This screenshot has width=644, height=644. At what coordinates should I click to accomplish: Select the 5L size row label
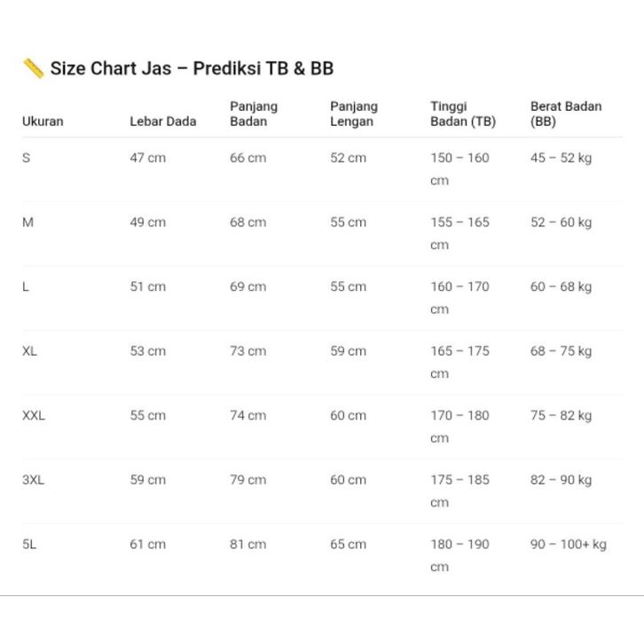(29, 545)
